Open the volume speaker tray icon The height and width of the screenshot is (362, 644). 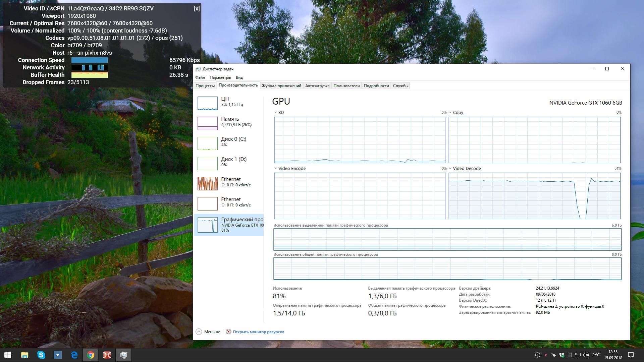click(586, 355)
